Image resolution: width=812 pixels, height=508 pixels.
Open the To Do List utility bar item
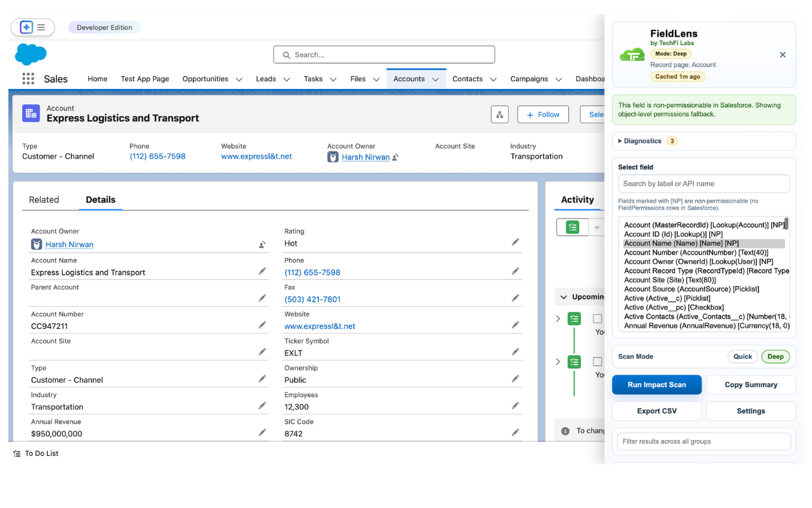[36, 453]
